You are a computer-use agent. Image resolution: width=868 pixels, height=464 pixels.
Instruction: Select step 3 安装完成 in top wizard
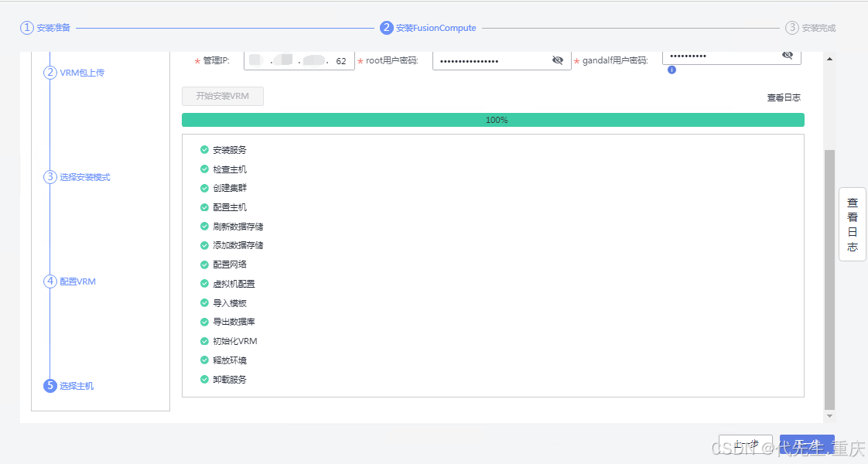[x=811, y=28]
